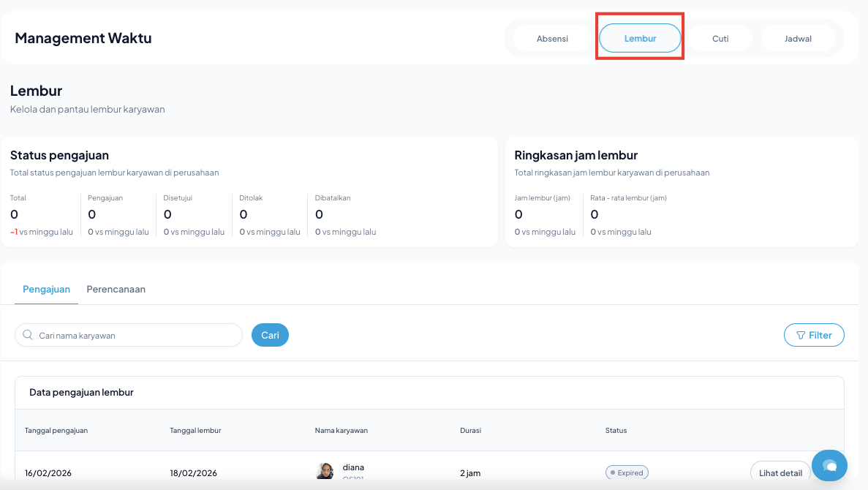Open the Filter options
Image resolution: width=868 pixels, height=490 pixels.
pos(813,335)
